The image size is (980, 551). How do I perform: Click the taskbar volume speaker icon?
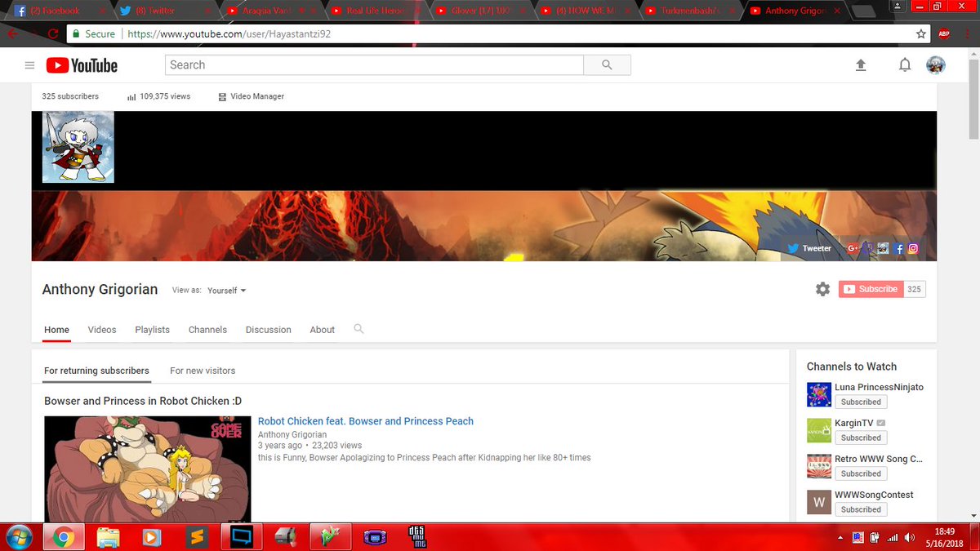point(910,537)
